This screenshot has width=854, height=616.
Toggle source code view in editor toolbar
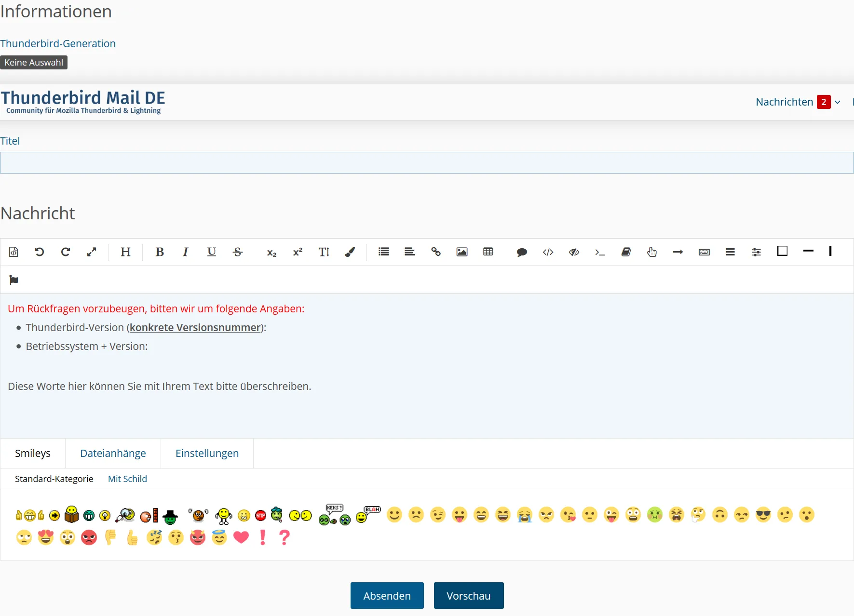14,252
